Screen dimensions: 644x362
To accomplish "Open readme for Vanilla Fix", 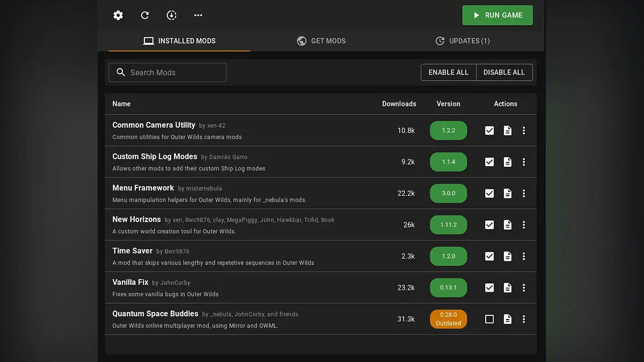I will pyautogui.click(x=507, y=287).
